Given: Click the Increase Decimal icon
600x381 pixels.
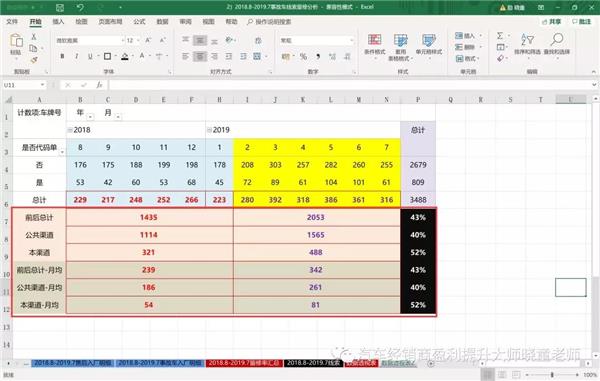Looking at the screenshot, I should [x=332, y=57].
